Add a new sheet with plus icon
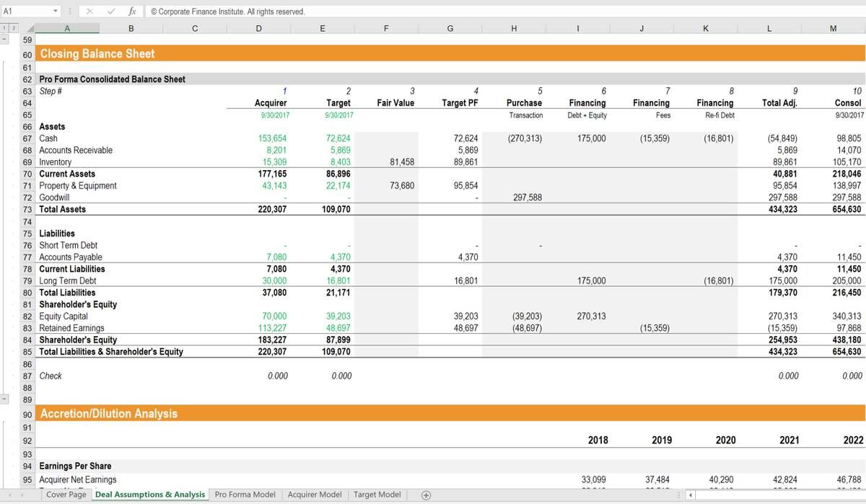The image size is (866, 504). pos(426,495)
